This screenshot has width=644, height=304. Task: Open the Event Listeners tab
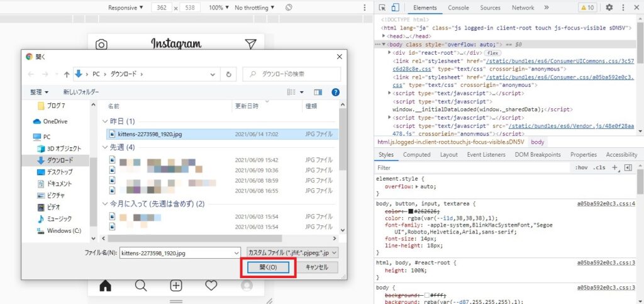click(x=486, y=154)
